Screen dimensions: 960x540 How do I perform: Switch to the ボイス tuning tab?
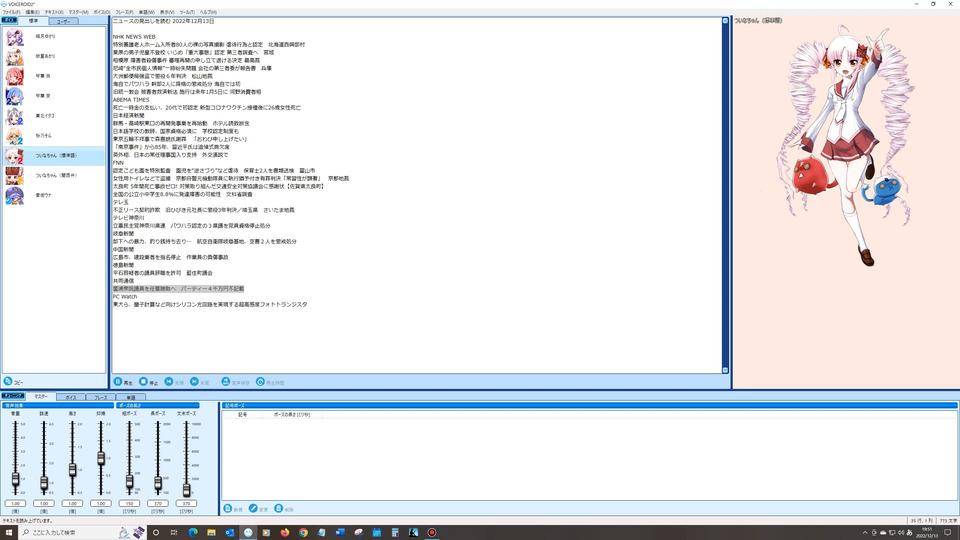click(x=71, y=397)
